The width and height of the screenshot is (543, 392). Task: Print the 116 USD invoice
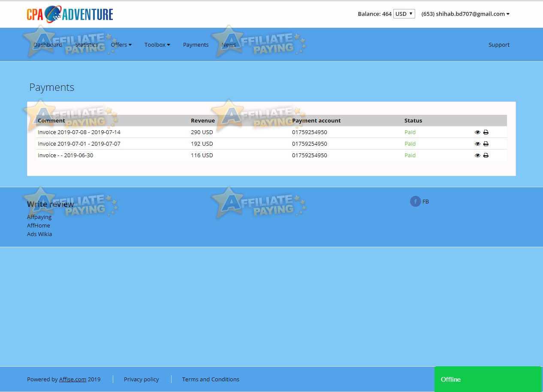click(x=486, y=156)
